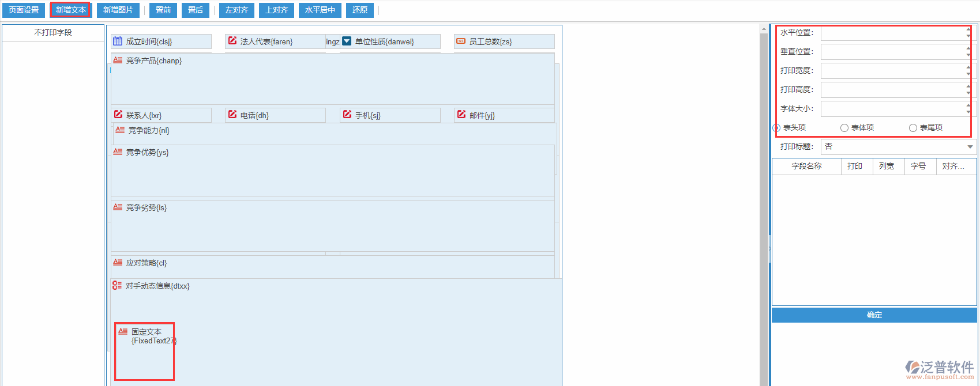The width and height of the screenshot is (980, 386).
Task: Select the 表头项 radio button
Action: click(x=776, y=128)
